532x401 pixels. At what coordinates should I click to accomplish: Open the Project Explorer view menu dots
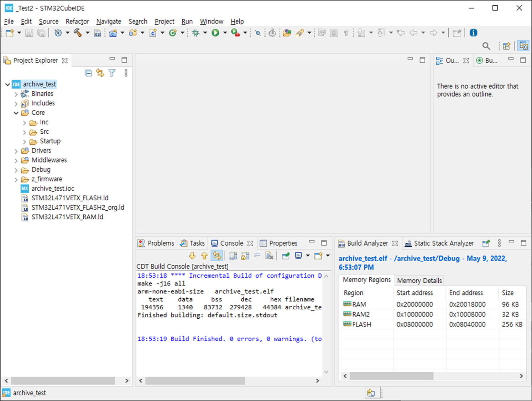[126, 73]
